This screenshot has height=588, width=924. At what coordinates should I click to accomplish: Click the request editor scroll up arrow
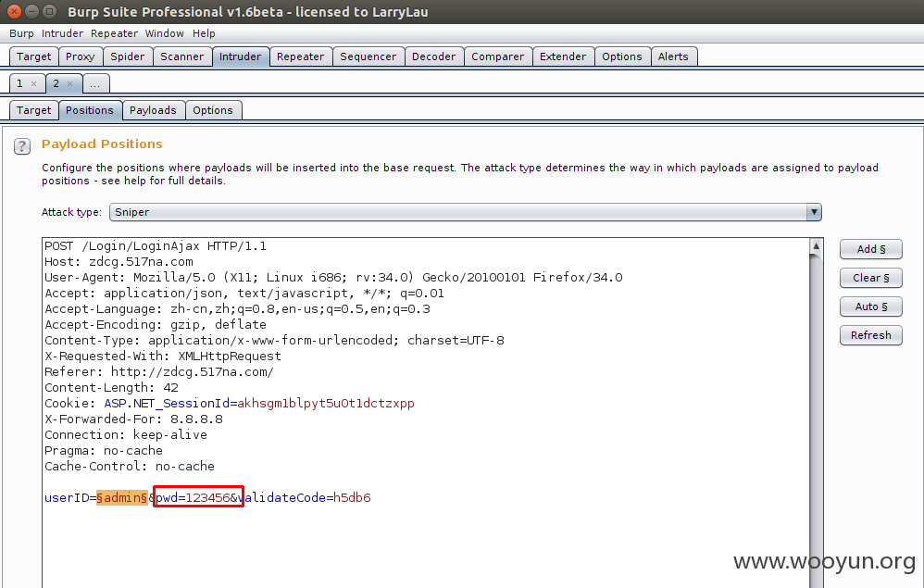(x=817, y=245)
